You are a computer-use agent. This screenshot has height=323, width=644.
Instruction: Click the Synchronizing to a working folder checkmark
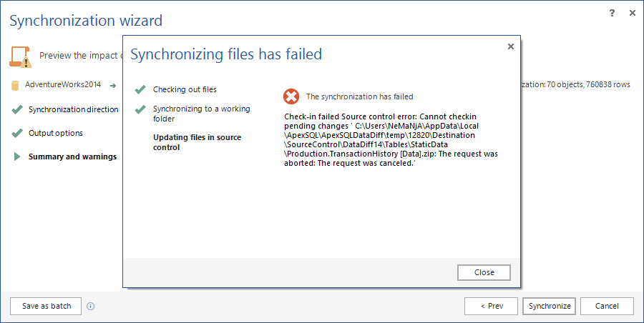pos(140,109)
